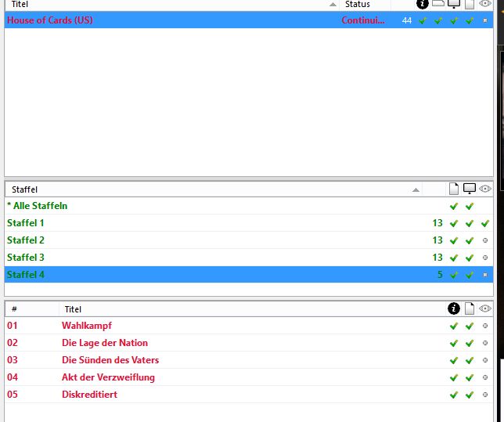Click the eye icon in the Staffel header
Screen dimensions: 504x422
[485, 189]
